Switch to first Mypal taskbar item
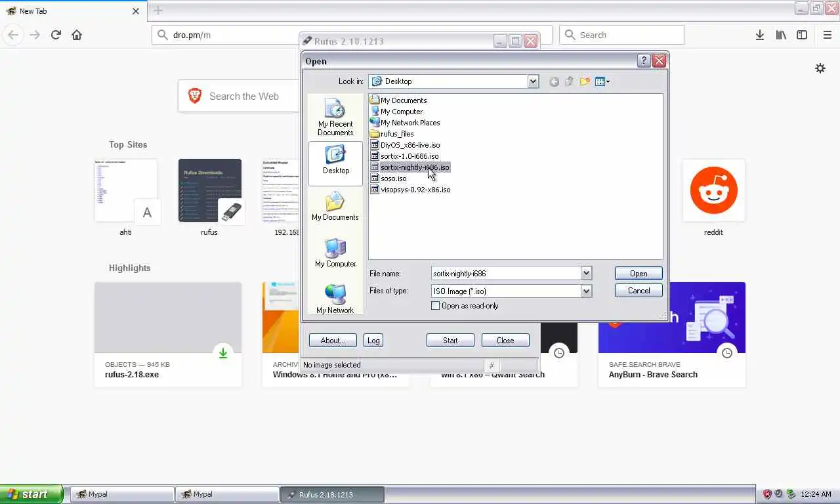 122,494
